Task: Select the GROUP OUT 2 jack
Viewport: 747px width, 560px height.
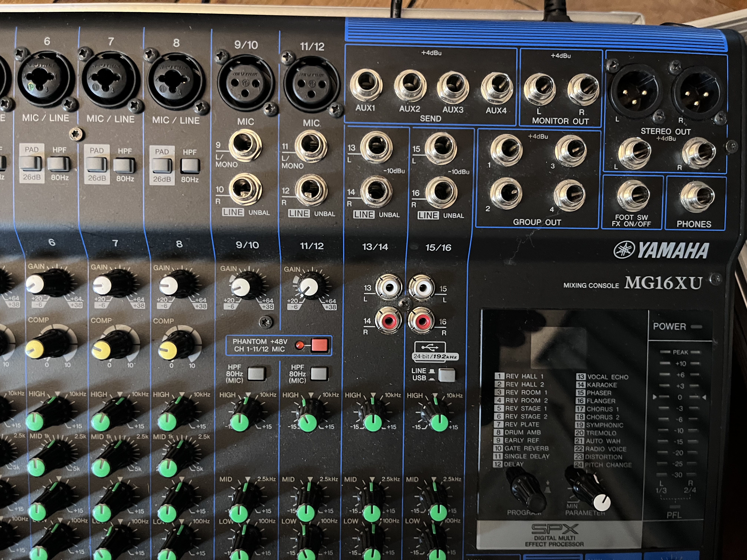Action: pyautogui.click(x=506, y=194)
